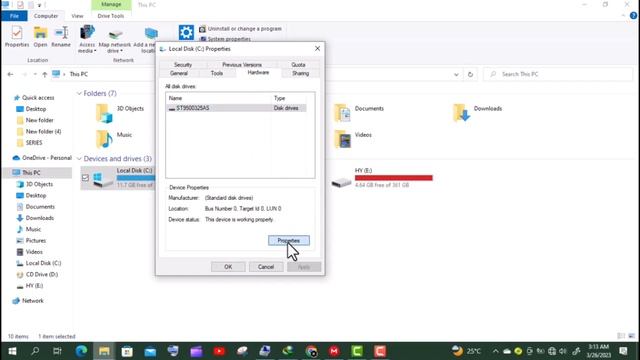Click the taskbar Search icon

(35, 351)
